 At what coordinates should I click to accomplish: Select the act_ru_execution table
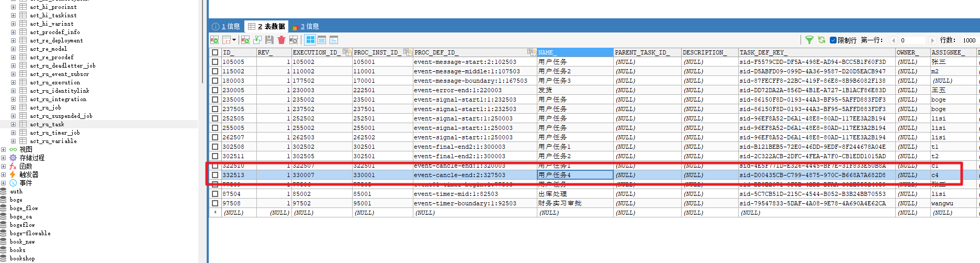pos(55,82)
